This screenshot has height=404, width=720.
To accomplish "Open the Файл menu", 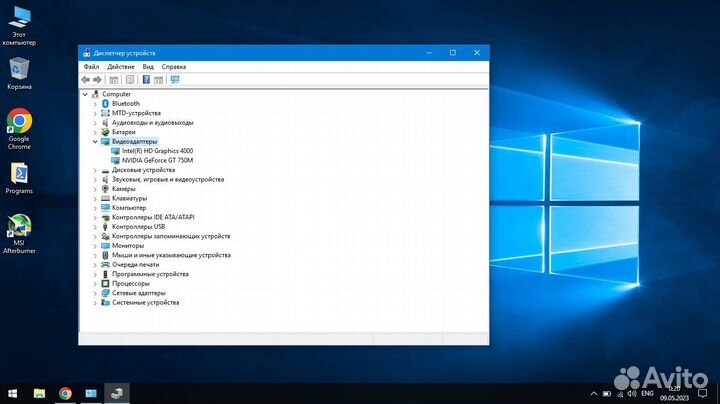I will 91,66.
